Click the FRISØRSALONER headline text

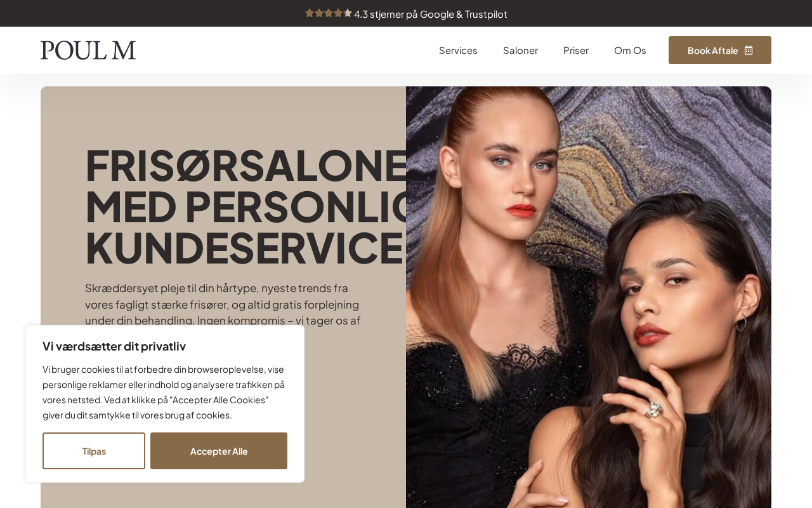246,165
